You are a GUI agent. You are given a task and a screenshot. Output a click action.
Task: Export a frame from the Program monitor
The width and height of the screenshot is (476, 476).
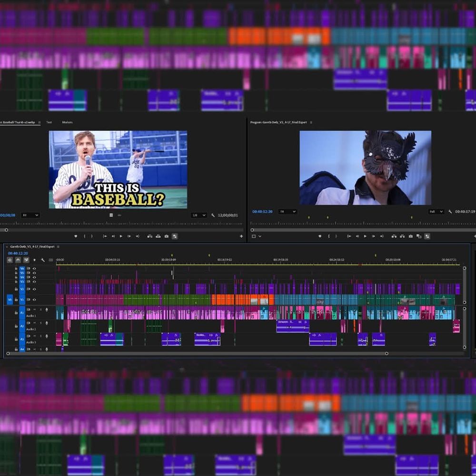point(410,236)
